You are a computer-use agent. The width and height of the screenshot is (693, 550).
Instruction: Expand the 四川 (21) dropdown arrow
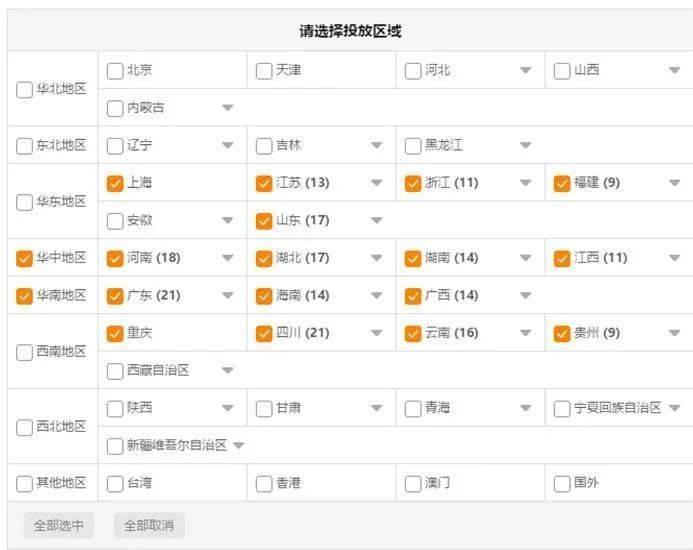[376, 333]
